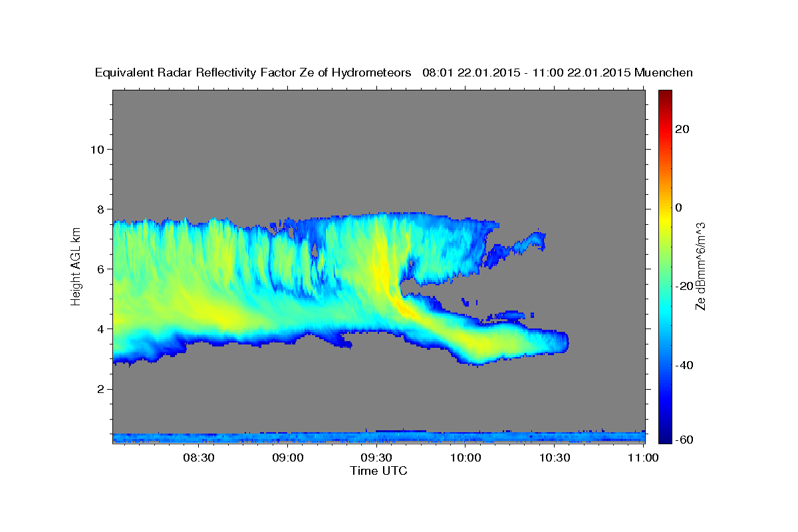The width and height of the screenshot is (798, 532).
Task: Click the date range text "08:01 22.01.2015 - 11:00 22.01.2015 Muenchen"
Action: [557, 72]
